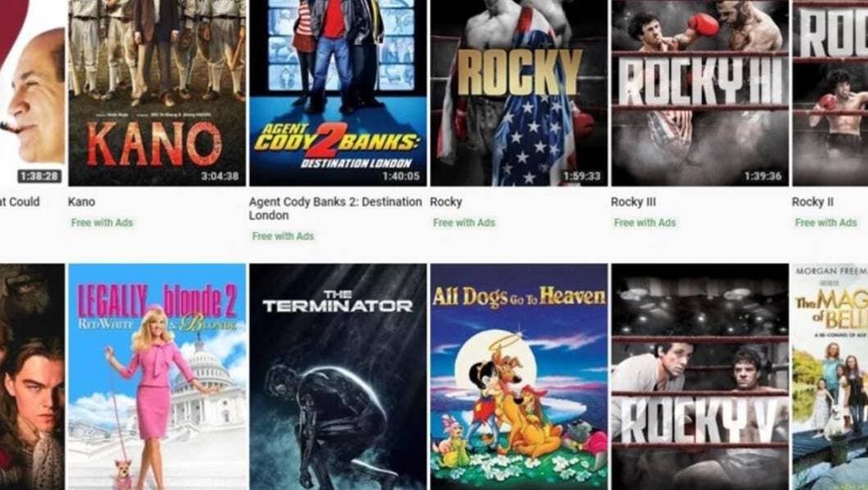868x490 pixels.
Task: Click the 3:04:38 duration badge on Kano
Action: [219, 176]
